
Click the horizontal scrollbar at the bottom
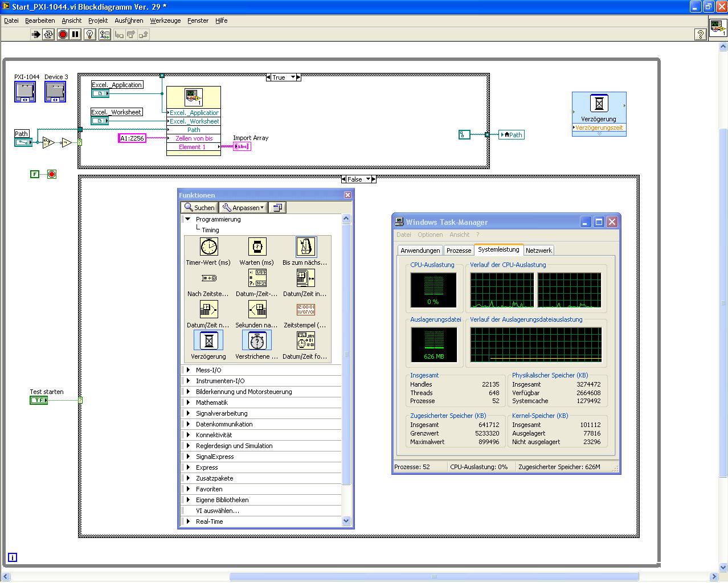point(433,577)
